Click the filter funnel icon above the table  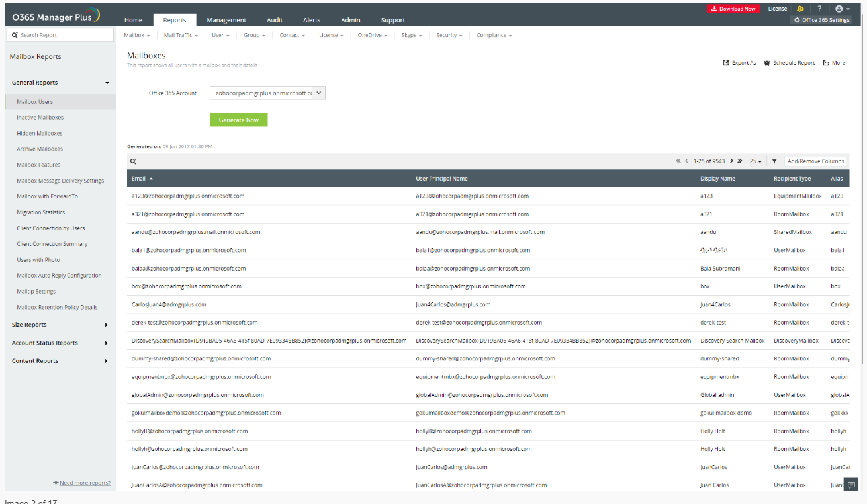[x=774, y=161]
